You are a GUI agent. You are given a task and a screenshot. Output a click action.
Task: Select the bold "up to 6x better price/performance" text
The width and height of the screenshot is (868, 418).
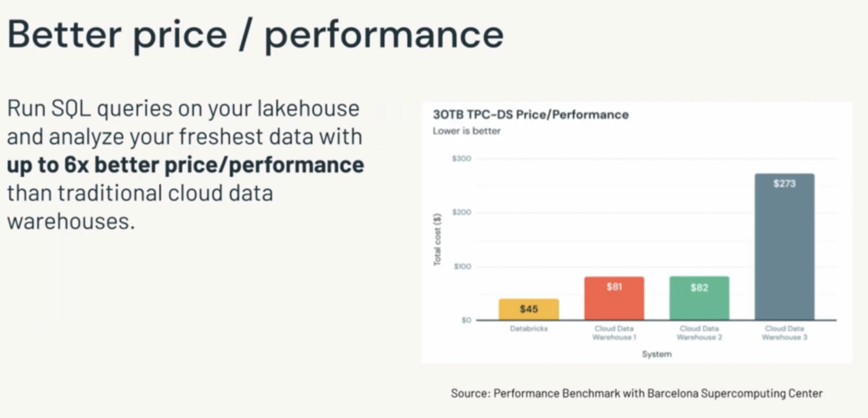(185, 164)
